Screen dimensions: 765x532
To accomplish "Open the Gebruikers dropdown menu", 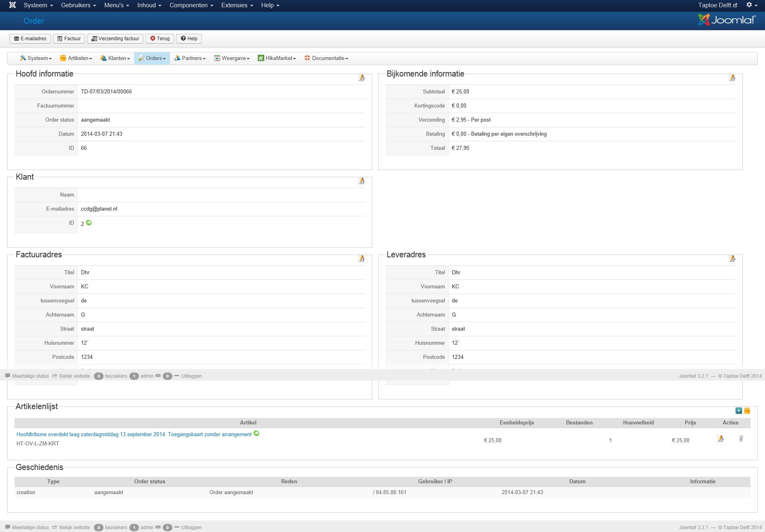I will (x=79, y=5).
